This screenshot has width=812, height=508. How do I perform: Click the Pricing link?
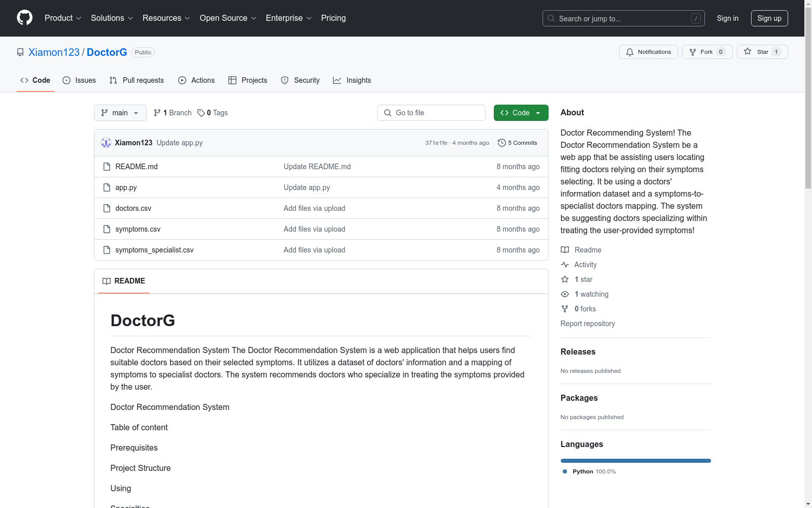[x=333, y=18]
